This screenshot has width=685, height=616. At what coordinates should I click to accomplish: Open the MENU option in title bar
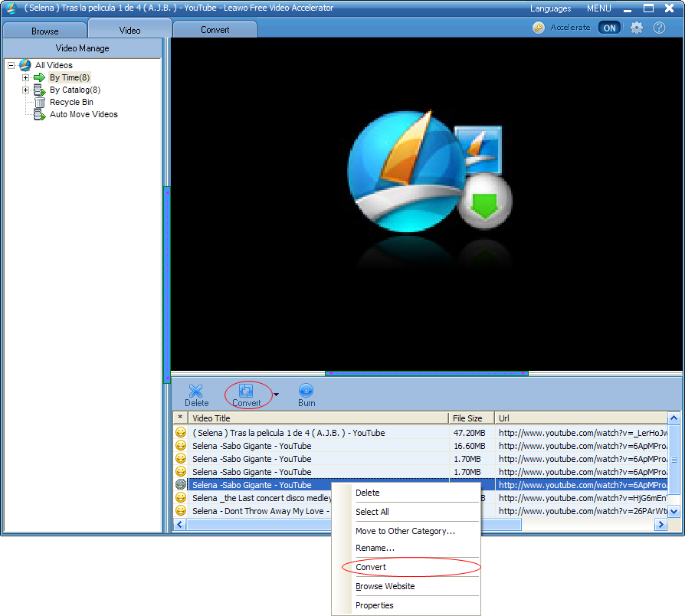[598, 8]
